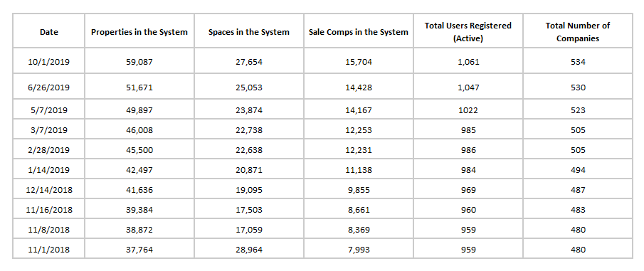
Task: Select the companies value 494
Action: (578, 170)
